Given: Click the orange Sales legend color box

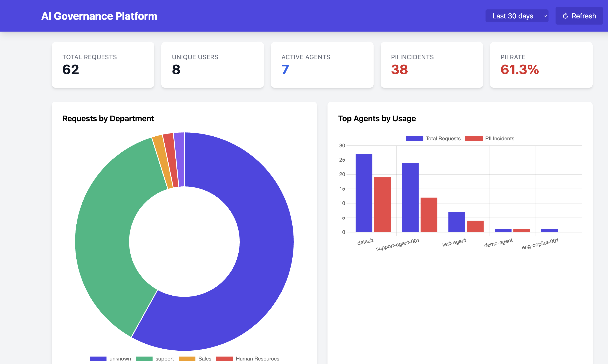Looking at the screenshot, I should pyautogui.click(x=187, y=359).
